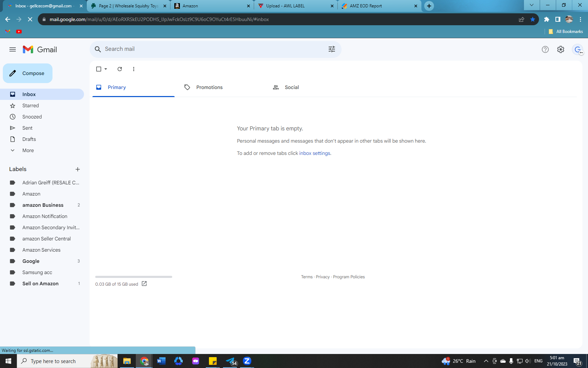Show search options filter icon
Screen dimensions: 588x368
click(332, 49)
